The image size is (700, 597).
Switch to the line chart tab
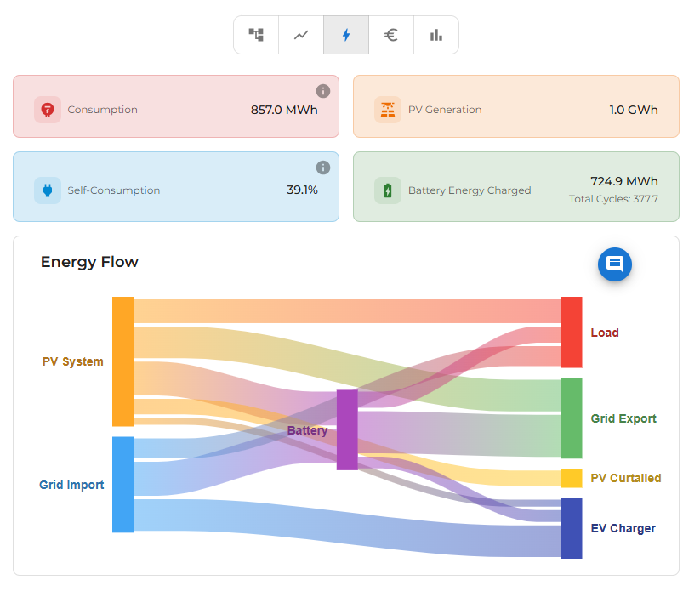click(x=301, y=35)
